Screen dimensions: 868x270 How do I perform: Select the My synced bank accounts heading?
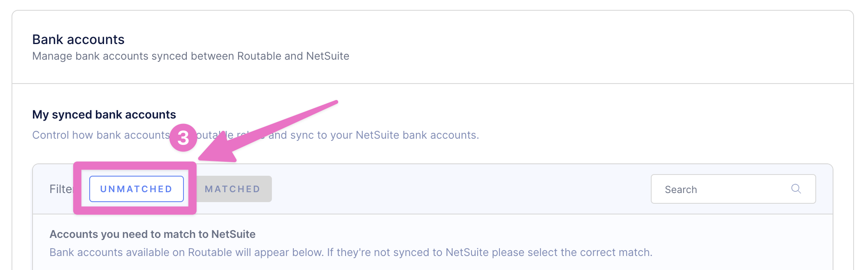pos(104,114)
